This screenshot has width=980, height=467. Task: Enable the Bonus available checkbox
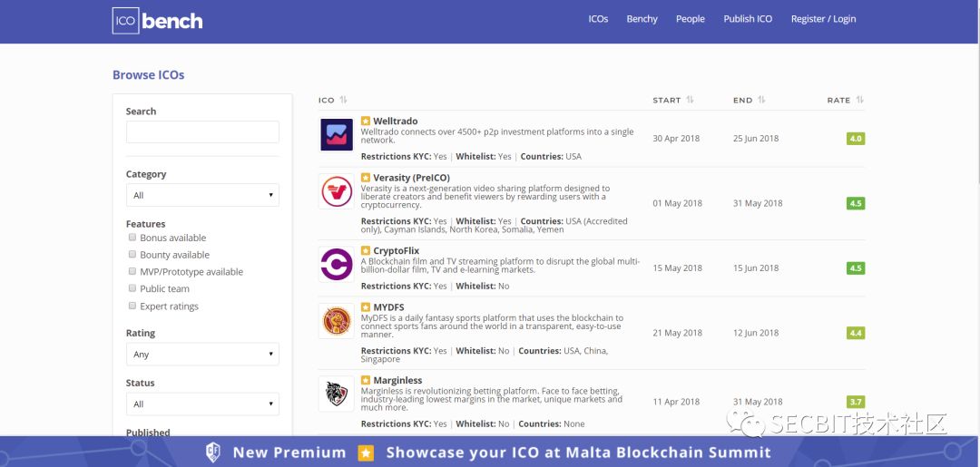[x=132, y=238]
